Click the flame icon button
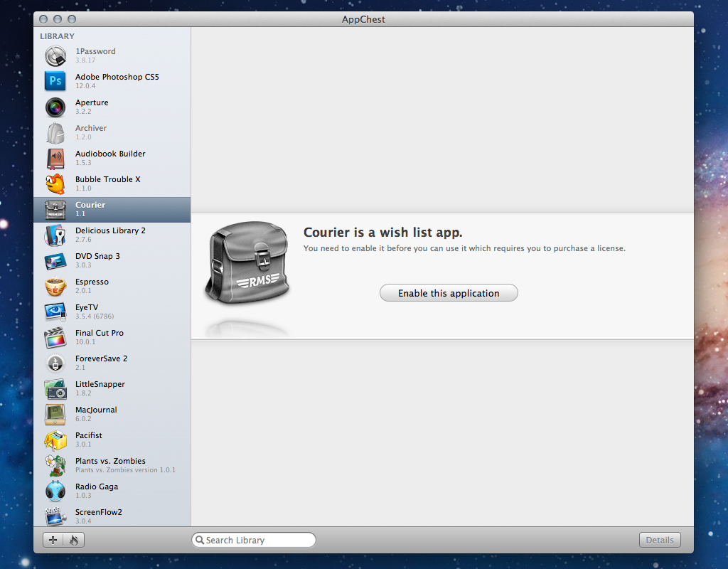Screen dimensions: 728x569 click(x=74, y=540)
